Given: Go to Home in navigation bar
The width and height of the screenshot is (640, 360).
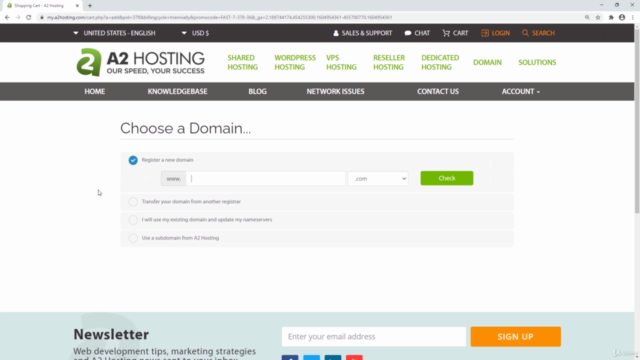Looking at the screenshot, I should tap(95, 91).
